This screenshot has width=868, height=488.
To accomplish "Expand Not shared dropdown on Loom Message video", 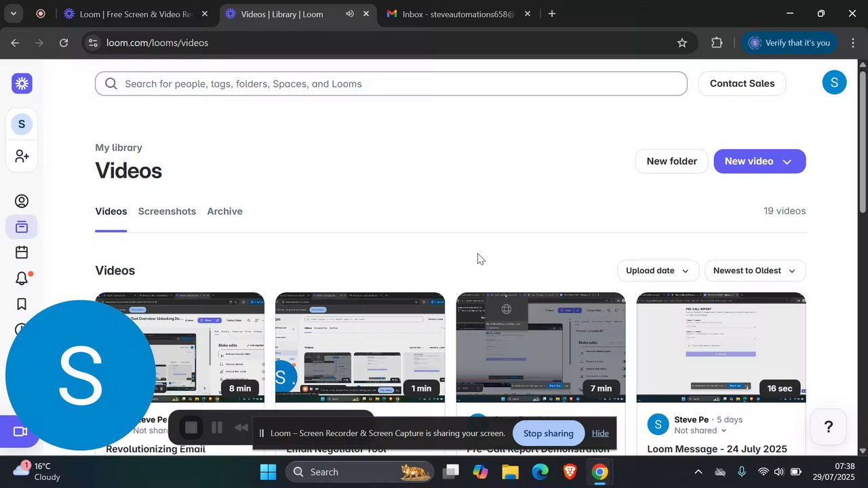I will 701,430.
